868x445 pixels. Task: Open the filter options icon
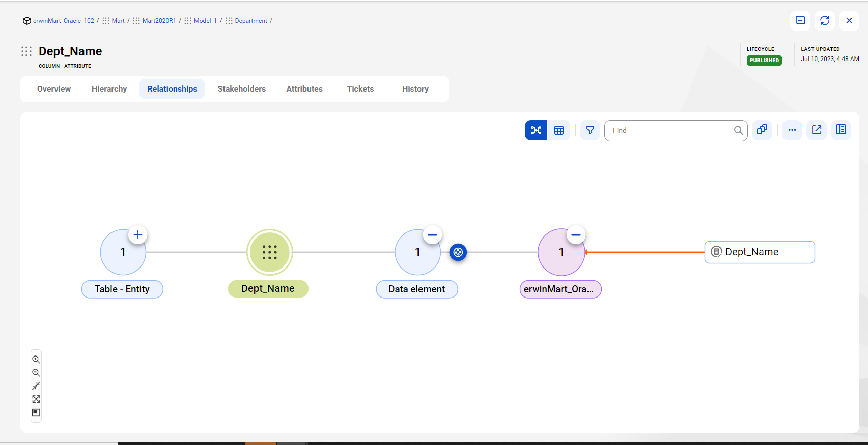(590, 130)
